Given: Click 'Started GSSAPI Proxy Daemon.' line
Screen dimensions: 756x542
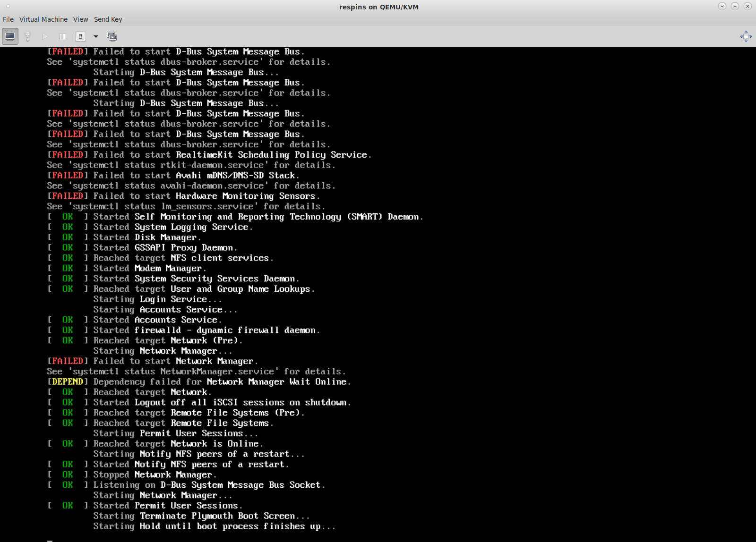Looking at the screenshot, I should click(165, 248).
